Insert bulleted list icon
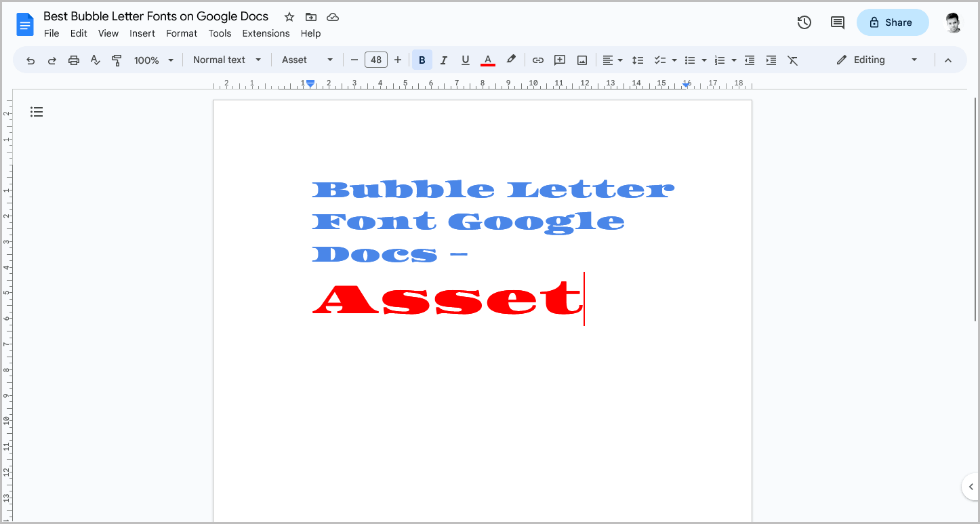 (x=690, y=60)
